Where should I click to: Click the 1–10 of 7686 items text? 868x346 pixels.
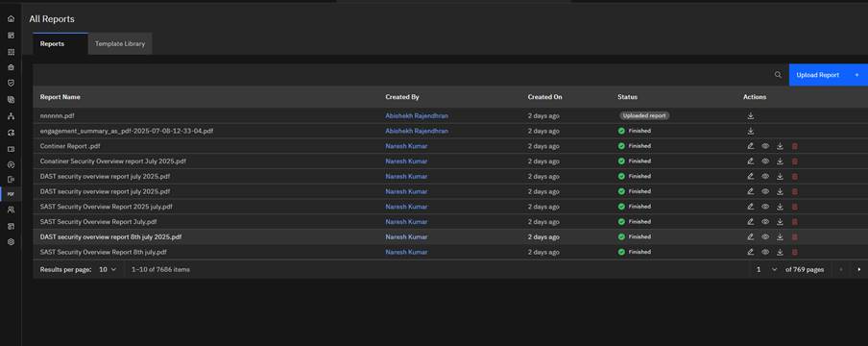click(160, 269)
